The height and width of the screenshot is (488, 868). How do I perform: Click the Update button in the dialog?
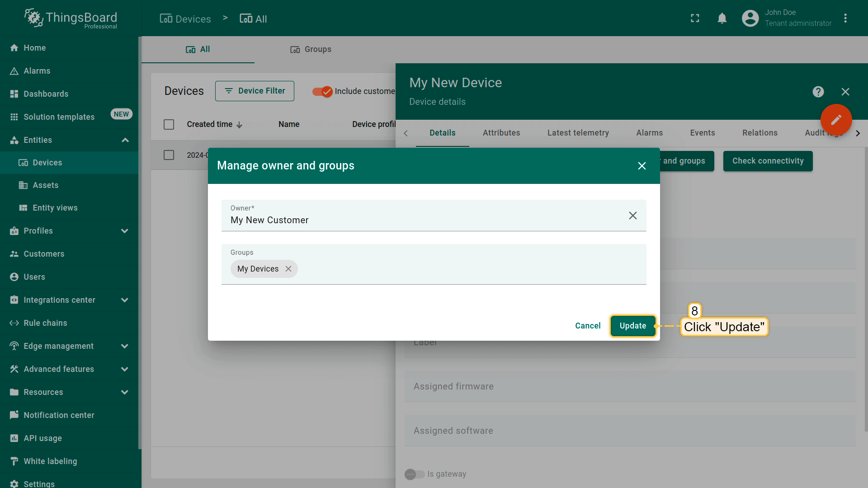click(x=632, y=326)
